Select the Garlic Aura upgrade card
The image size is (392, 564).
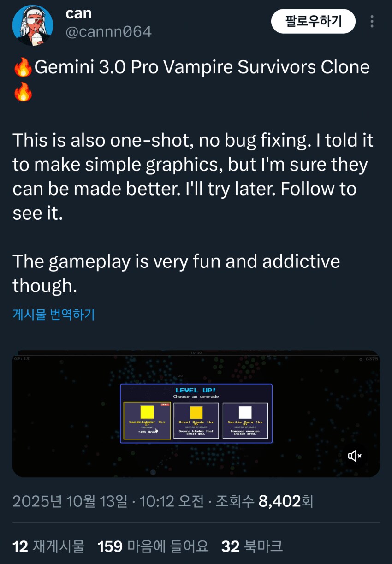coord(245,421)
